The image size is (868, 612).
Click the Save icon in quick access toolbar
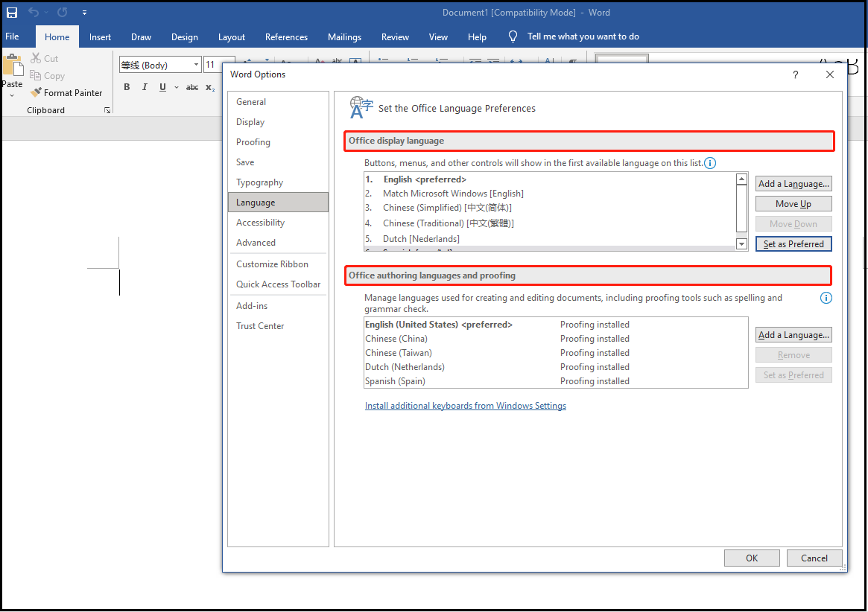(12, 13)
